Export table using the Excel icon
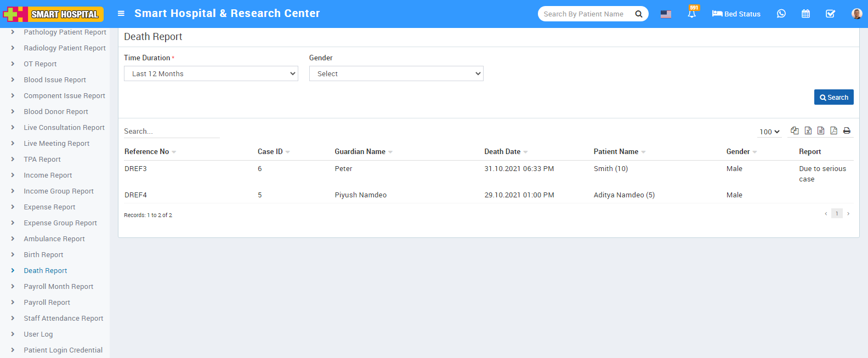Viewport: 868px width, 358px height. tap(808, 130)
